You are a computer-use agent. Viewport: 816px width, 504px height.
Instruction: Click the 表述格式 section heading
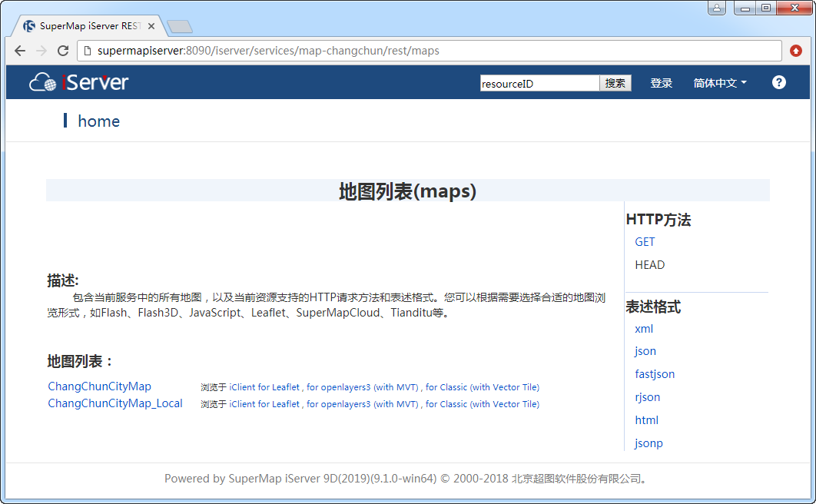[x=653, y=307]
